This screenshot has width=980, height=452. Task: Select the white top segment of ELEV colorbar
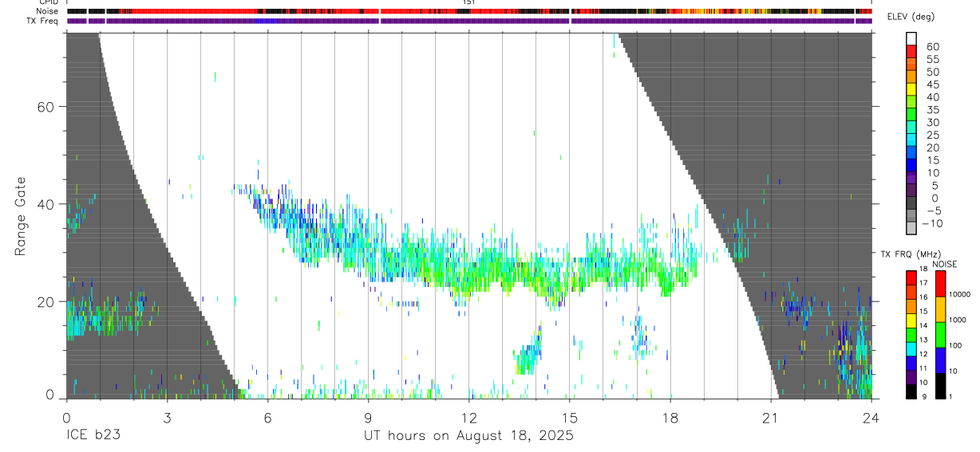911,41
